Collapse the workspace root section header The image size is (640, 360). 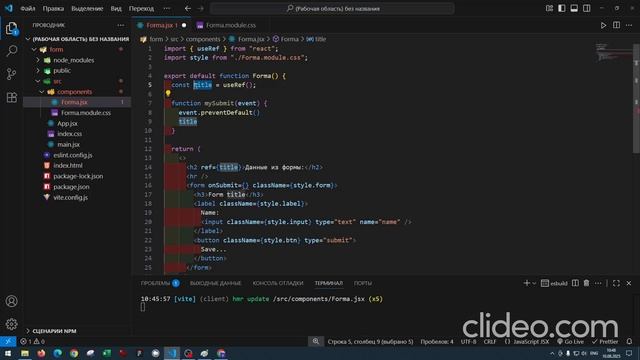tap(78, 39)
